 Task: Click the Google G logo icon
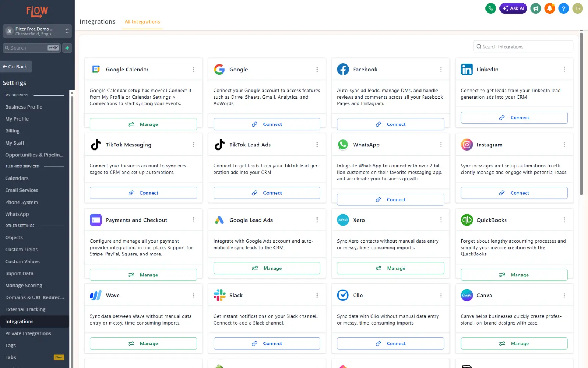click(x=219, y=69)
